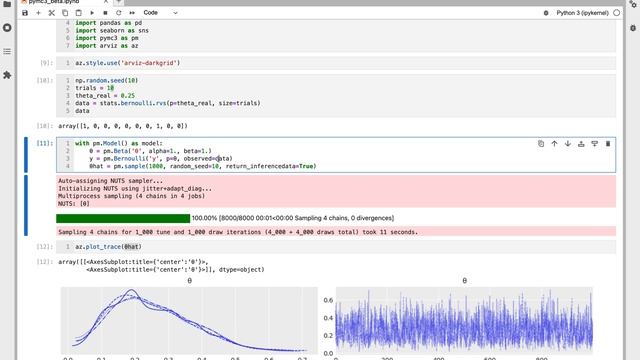Restart kernel and run all cells icon
Image resolution: width=640 pixels, height=360 pixels.
[x=132, y=13]
